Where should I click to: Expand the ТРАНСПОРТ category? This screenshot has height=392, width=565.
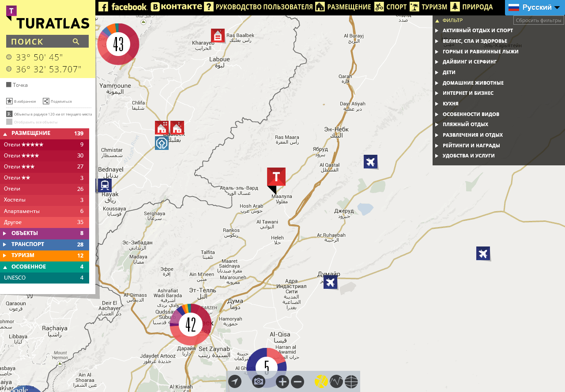pyautogui.click(x=45, y=244)
